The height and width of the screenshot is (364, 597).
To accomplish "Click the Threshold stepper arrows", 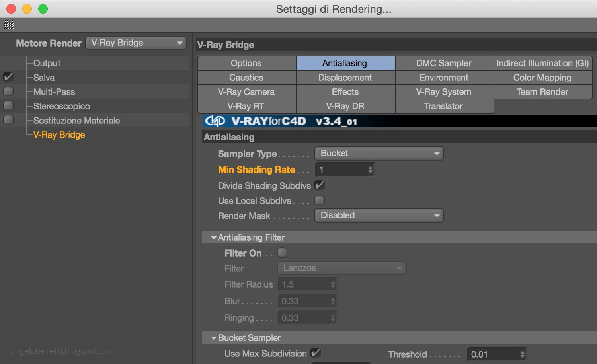I will (x=523, y=354).
